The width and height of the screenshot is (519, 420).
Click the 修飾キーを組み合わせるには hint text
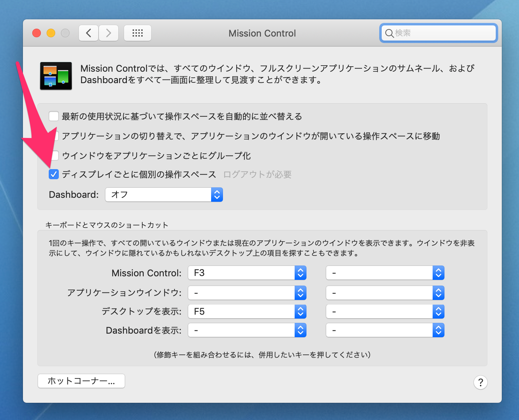point(262,355)
